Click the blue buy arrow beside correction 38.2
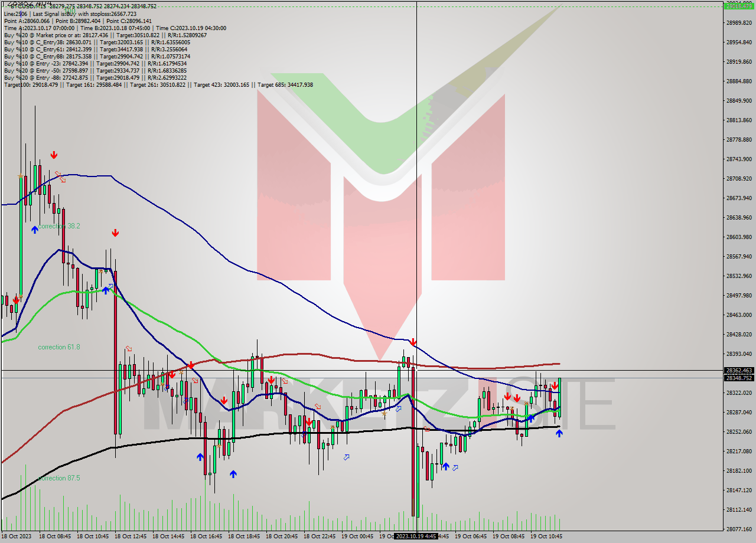756x543 pixels. pos(35,230)
